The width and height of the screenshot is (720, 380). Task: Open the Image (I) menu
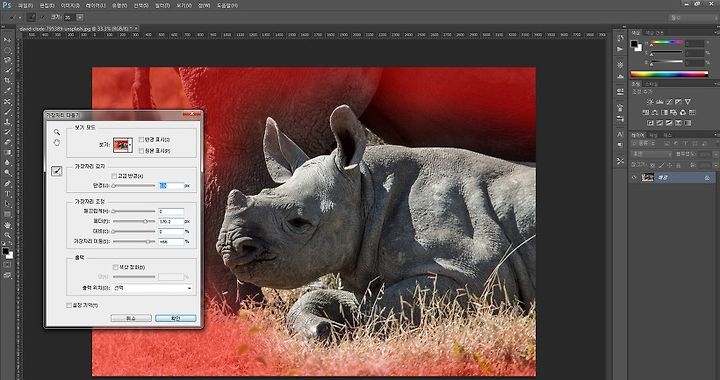[70, 6]
